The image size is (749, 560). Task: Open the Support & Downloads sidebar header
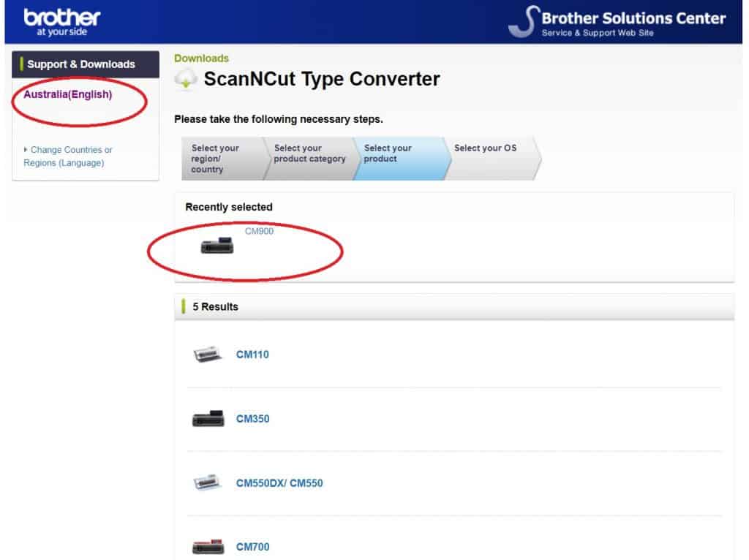click(86, 64)
